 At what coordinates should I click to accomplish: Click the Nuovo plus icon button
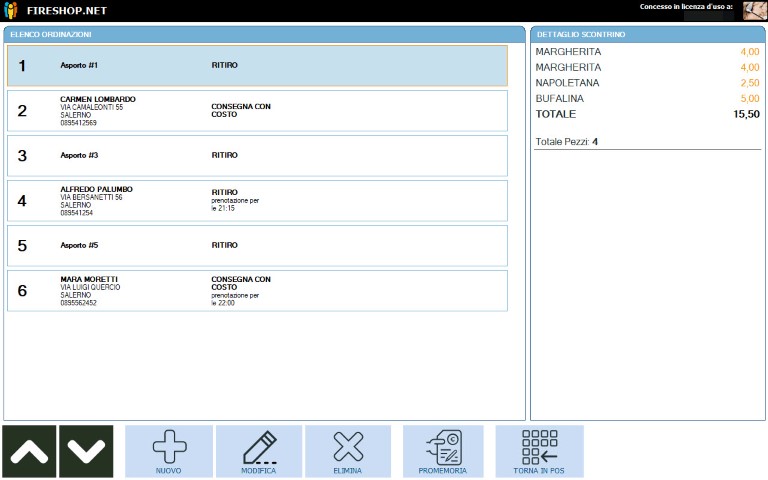pos(169,446)
